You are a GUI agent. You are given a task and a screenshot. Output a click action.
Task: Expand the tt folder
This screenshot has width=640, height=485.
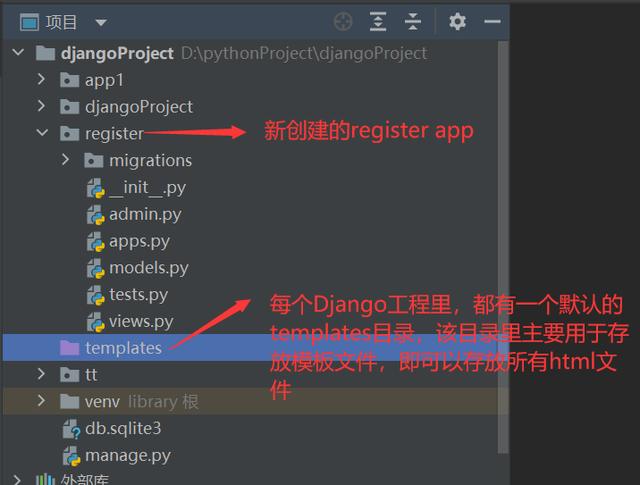[41, 374]
